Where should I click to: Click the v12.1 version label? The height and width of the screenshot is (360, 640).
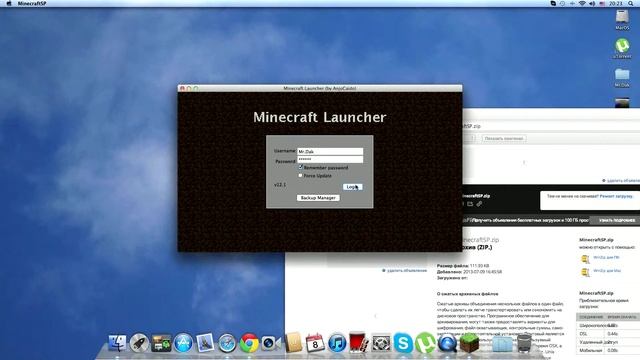280,185
